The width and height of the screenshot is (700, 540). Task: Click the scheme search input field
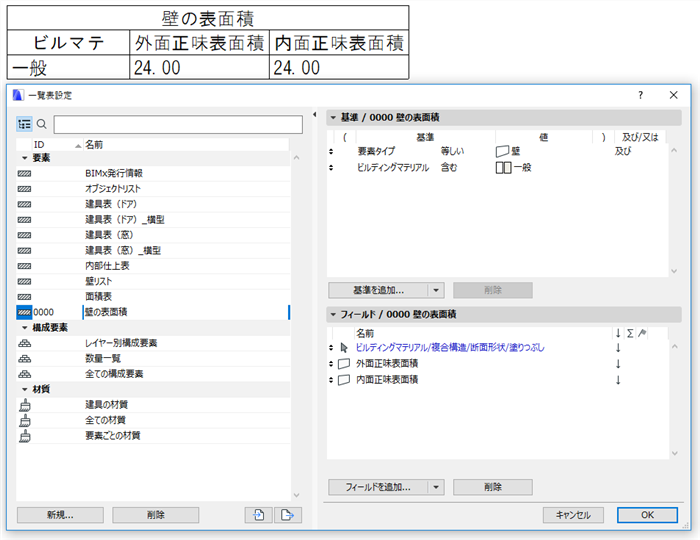tap(178, 125)
